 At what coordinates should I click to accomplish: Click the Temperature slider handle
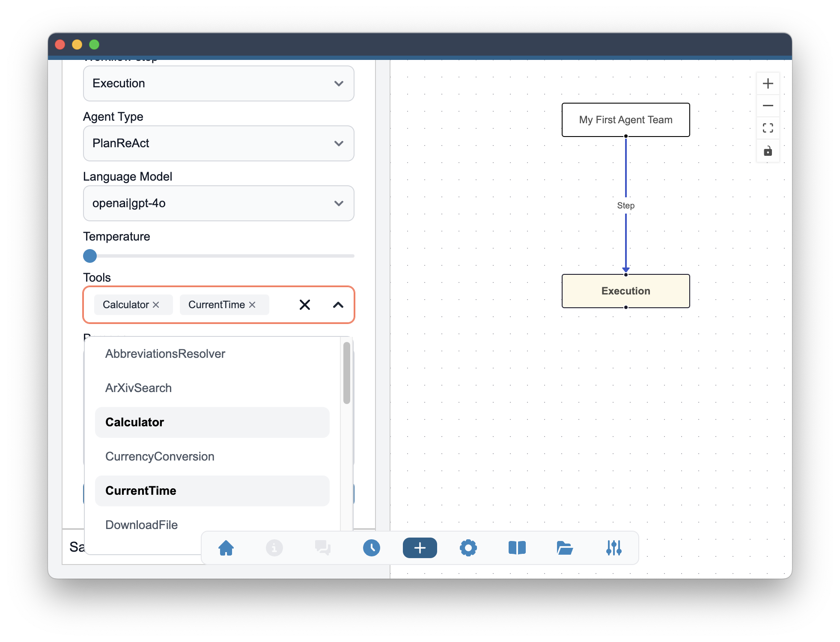[x=90, y=256]
